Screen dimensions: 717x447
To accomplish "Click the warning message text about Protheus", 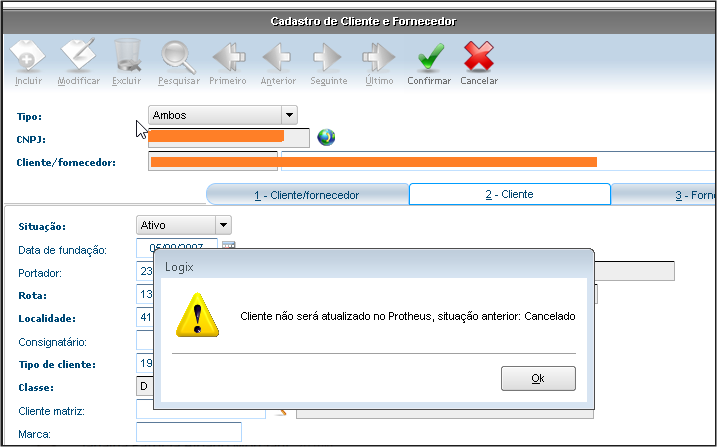I will coord(407,316).
